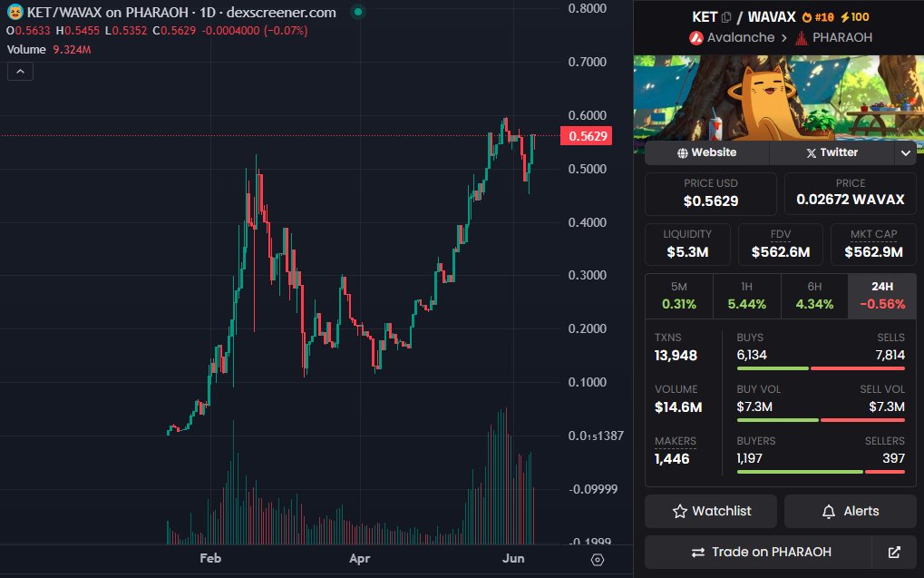Open the KET Twitter link
This screenshot has width=924, height=578.
point(832,152)
